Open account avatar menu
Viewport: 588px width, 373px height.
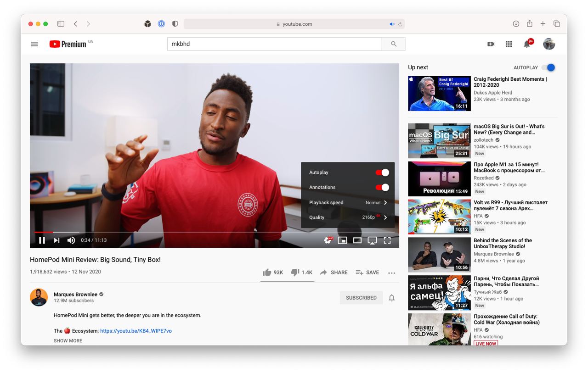point(549,44)
